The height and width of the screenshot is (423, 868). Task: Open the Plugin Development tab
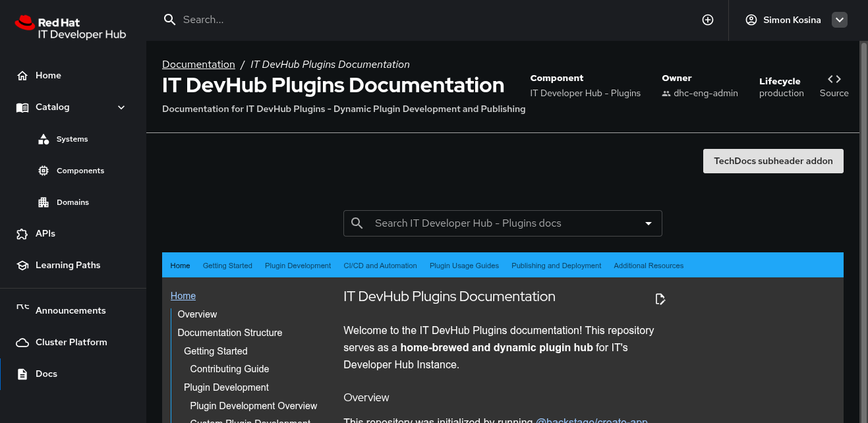(298, 266)
